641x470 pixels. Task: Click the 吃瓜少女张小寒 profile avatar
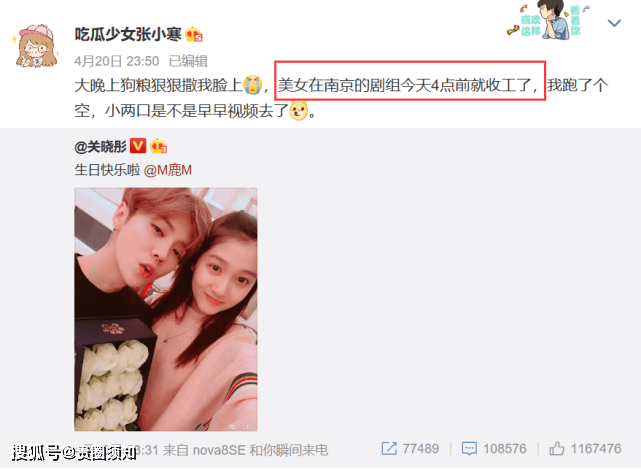pos(36,45)
